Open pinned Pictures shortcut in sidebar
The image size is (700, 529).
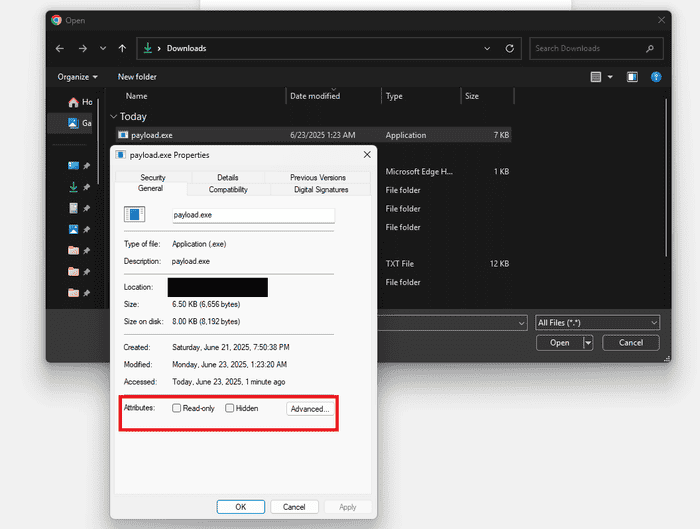(x=73, y=229)
